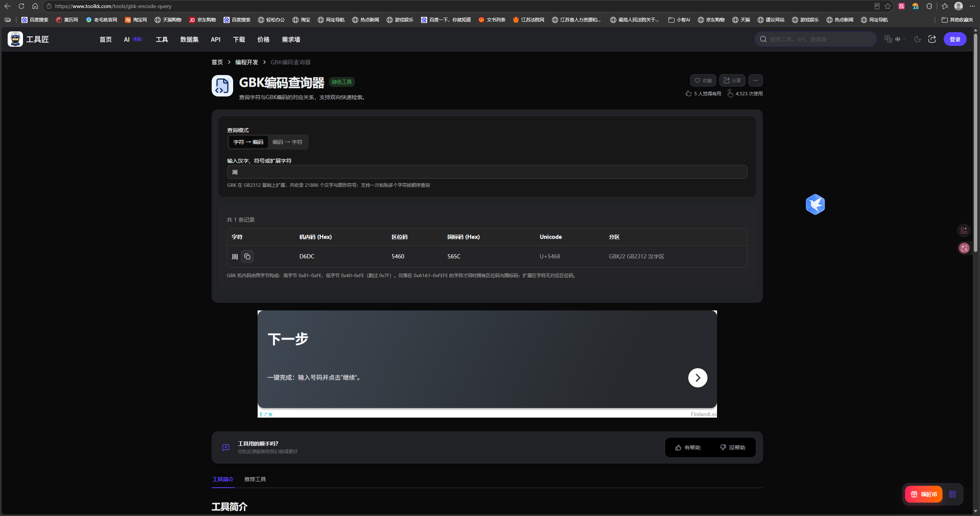This screenshot has height=516, width=980.
Task: Open browser profile avatar
Action: 959,6
